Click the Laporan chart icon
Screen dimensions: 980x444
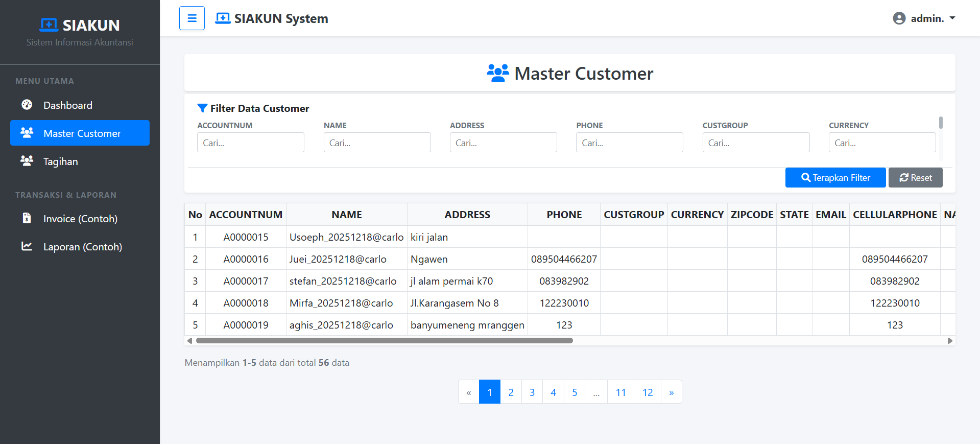(x=27, y=246)
